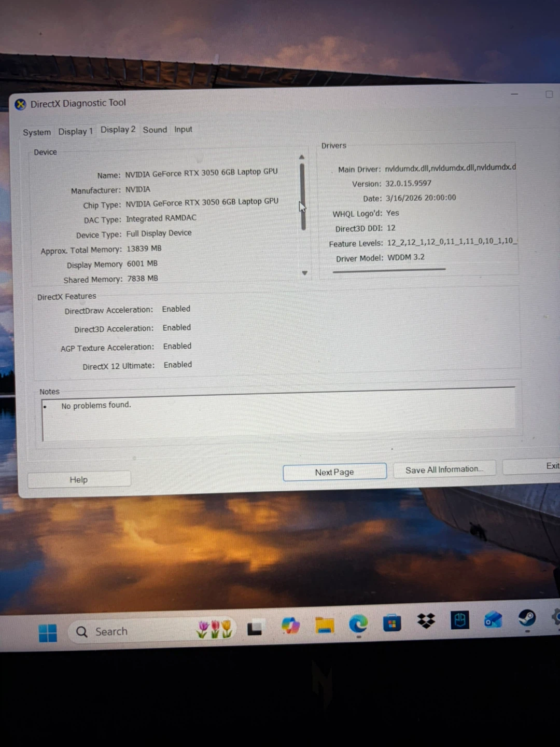The height and width of the screenshot is (747, 560).
Task: Click the driver Version value '32.0.15.9597'
Action: tap(408, 183)
